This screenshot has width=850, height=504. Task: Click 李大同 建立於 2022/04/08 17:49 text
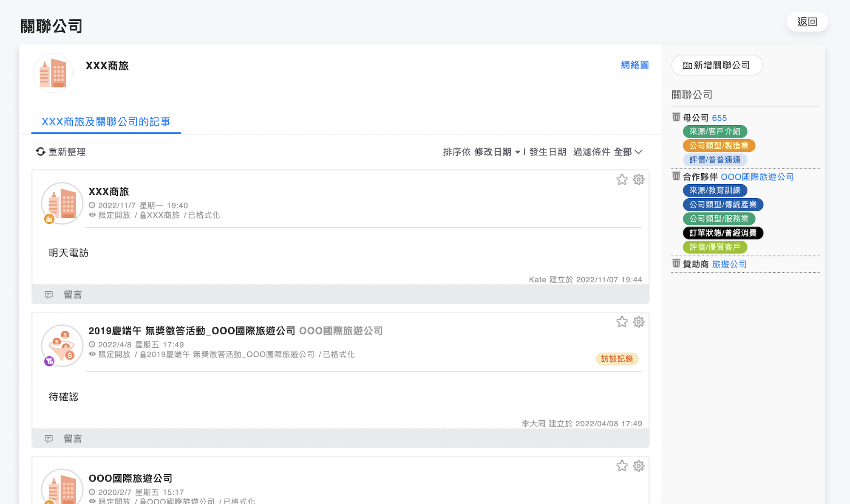coord(582,424)
